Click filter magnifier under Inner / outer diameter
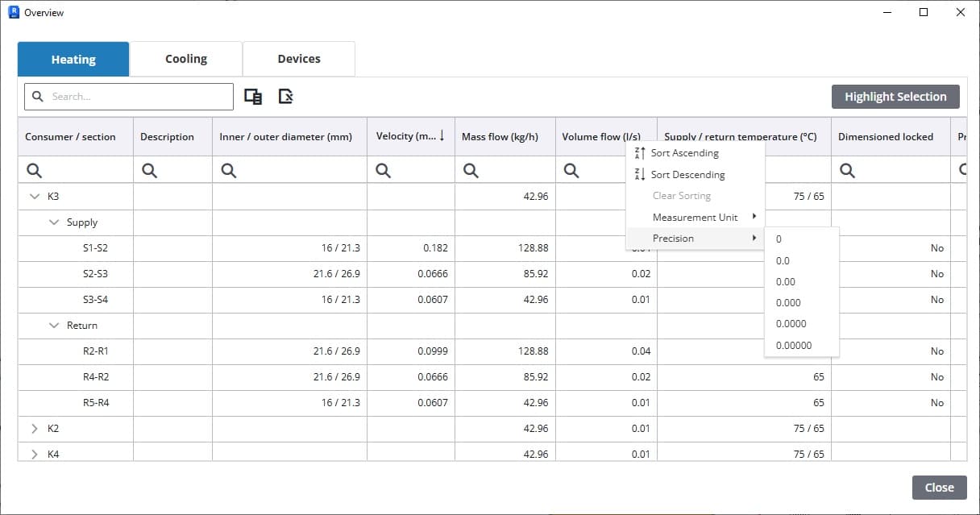Screen dimensions: 980x515 229,170
